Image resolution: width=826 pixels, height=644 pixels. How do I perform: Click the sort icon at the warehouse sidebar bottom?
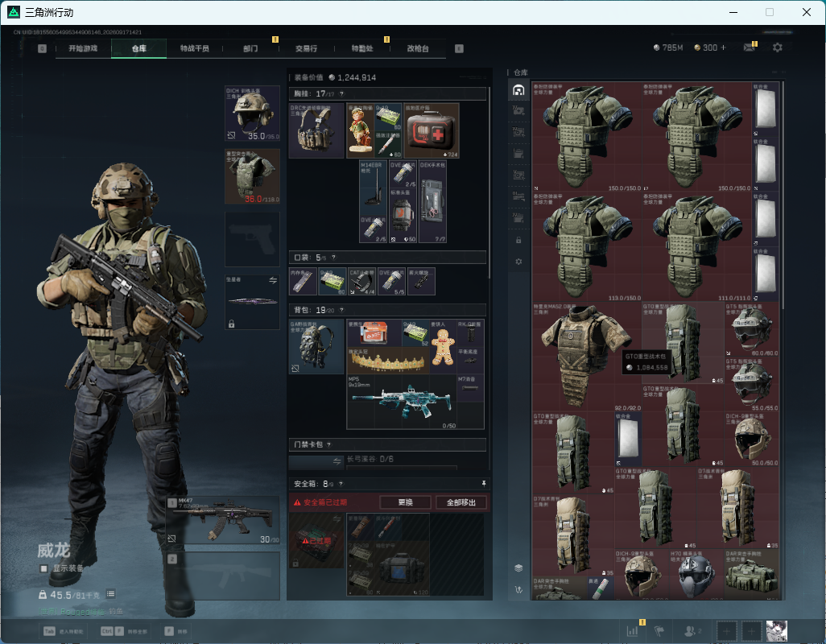(x=518, y=590)
